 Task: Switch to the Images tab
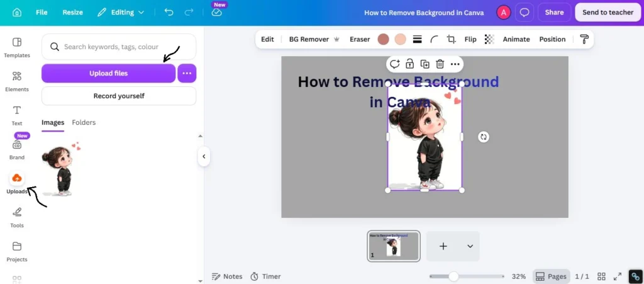pos(53,122)
